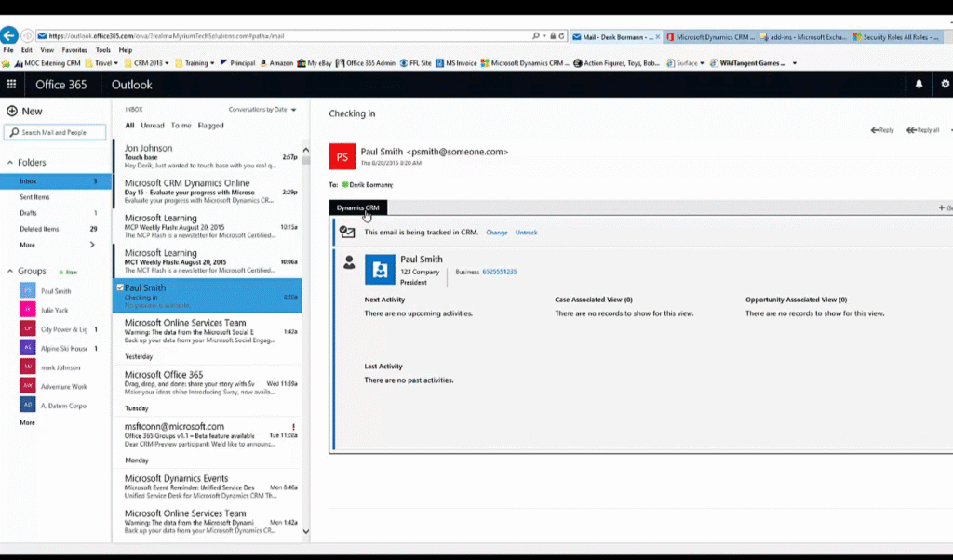Screen dimensions: 953x560
Task: Click the message list scrollbar down arrow
Action: point(305,531)
